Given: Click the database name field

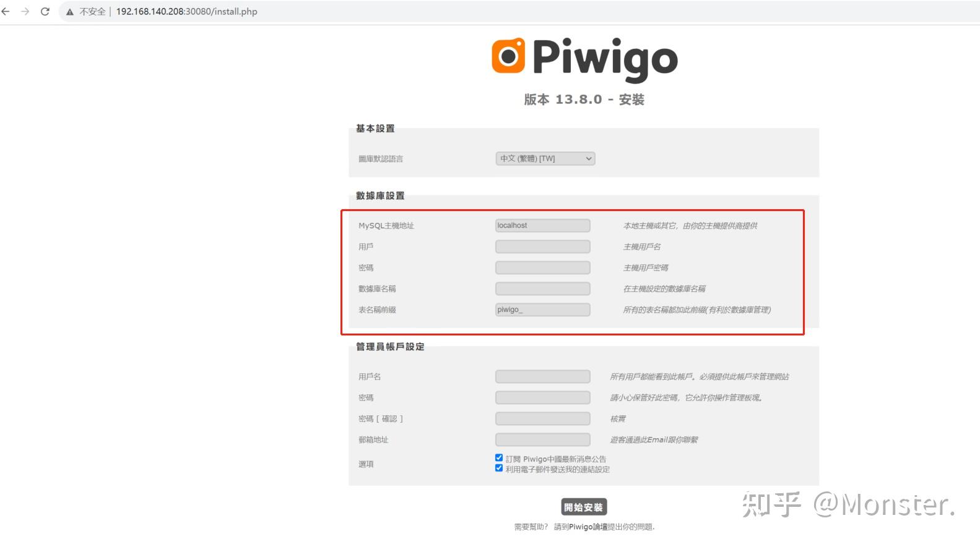Looking at the screenshot, I should (x=543, y=288).
